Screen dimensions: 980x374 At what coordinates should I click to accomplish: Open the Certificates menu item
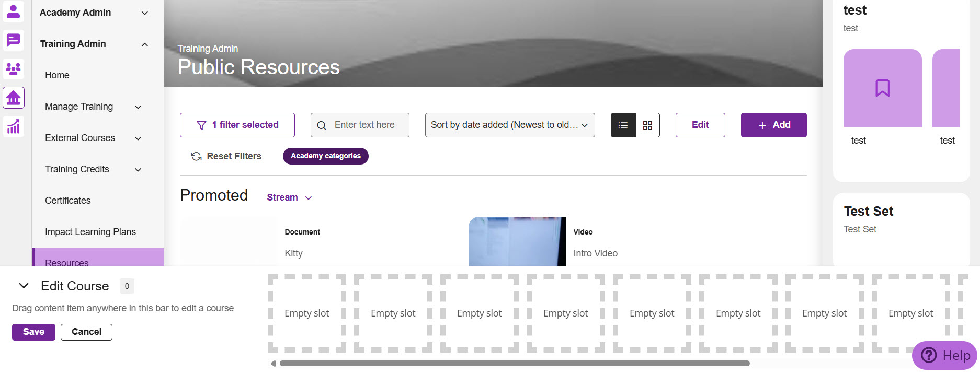[67, 201]
